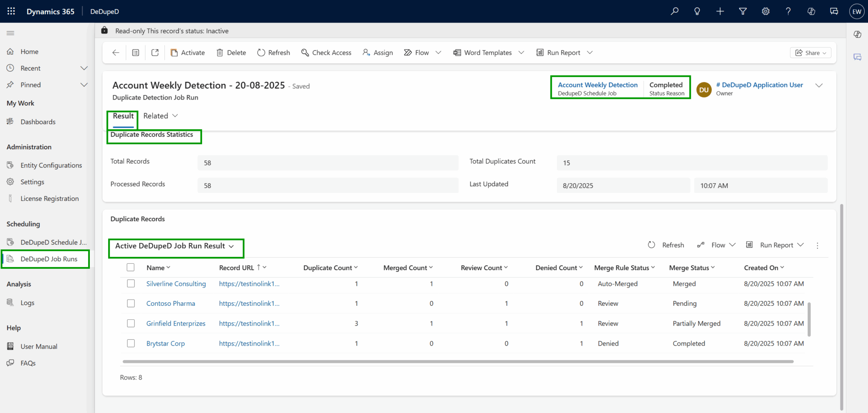Viewport: 868px width, 413px height.
Task: Check the Contoso Pharma row checkbox
Action: pos(131,303)
